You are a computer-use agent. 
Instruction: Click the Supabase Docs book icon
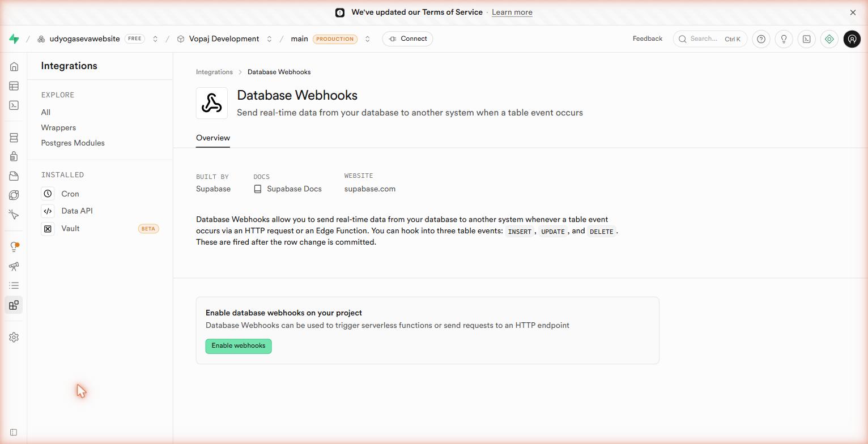[258, 189]
